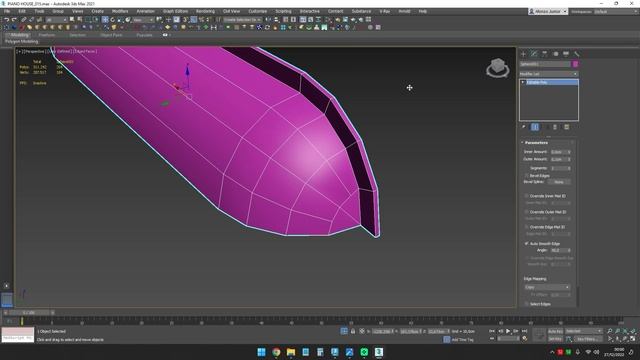Click the Angle value field
640x360 pixels.
pos(558,250)
